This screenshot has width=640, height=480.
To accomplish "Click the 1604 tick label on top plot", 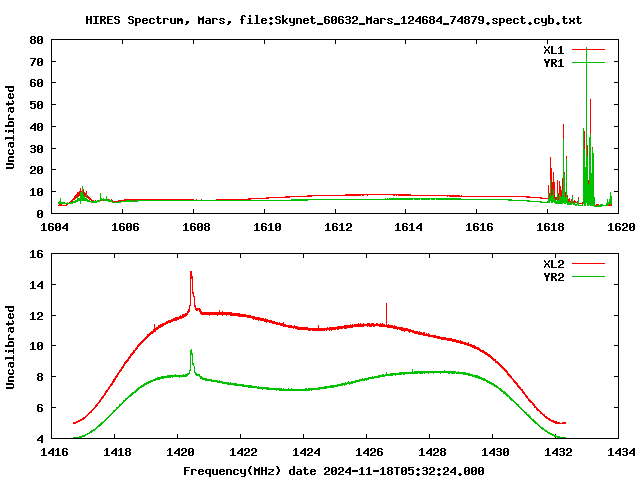I will click(x=54, y=227).
